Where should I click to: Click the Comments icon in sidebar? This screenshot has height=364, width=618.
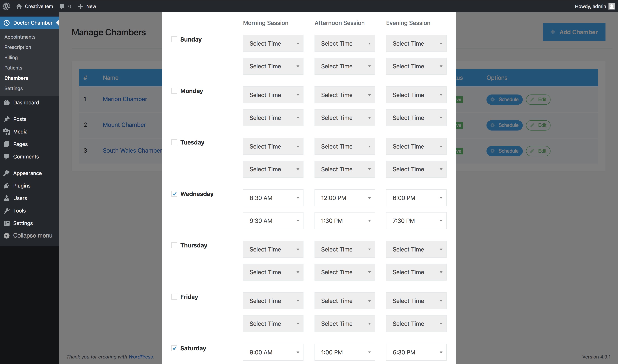(7, 156)
